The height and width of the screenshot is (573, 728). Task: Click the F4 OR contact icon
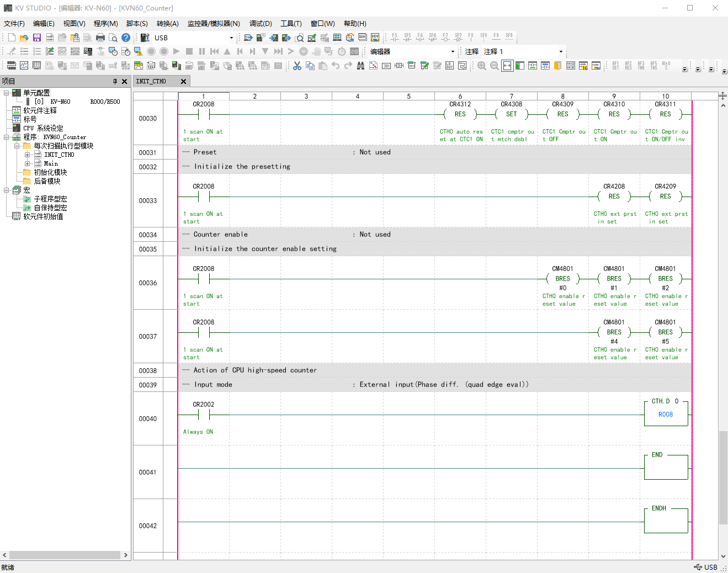click(420, 37)
